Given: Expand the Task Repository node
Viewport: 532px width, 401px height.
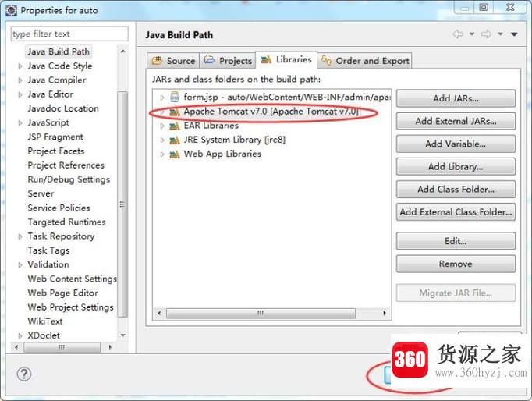Looking at the screenshot, I should (x=20, y=236).
